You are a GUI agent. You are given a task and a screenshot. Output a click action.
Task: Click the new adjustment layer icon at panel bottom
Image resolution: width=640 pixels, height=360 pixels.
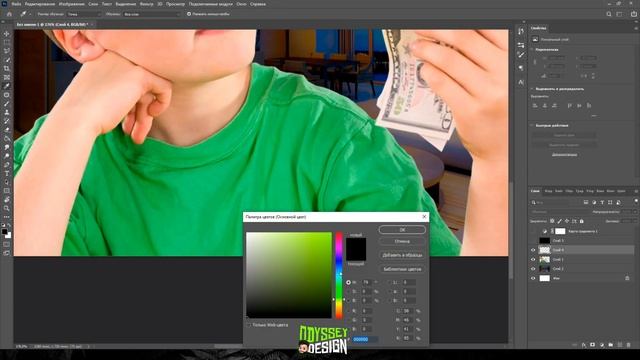(x=602, y=345)
